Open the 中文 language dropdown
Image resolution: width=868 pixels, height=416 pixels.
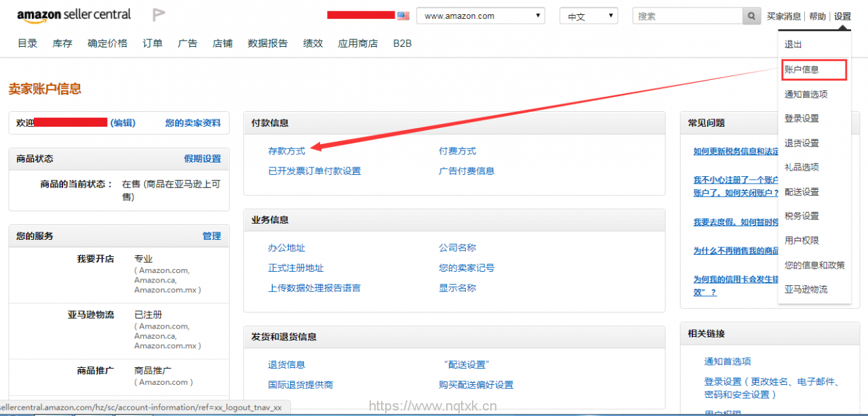coord(589,16)
